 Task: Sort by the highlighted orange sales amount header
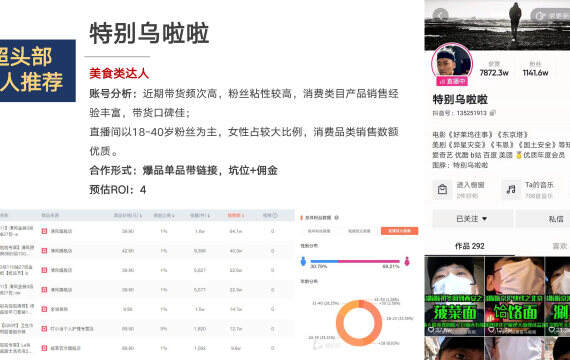pos(236,215)
